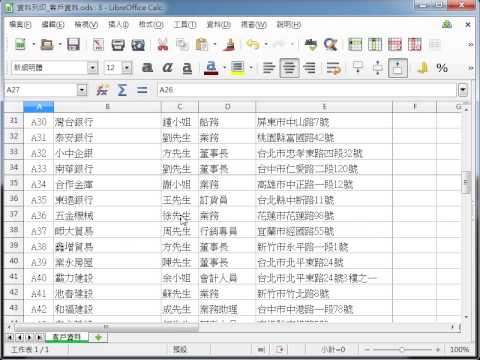Open the font size dropdown arrow
The height and width of the screenshot is (360, 480).
click(127, 68)
